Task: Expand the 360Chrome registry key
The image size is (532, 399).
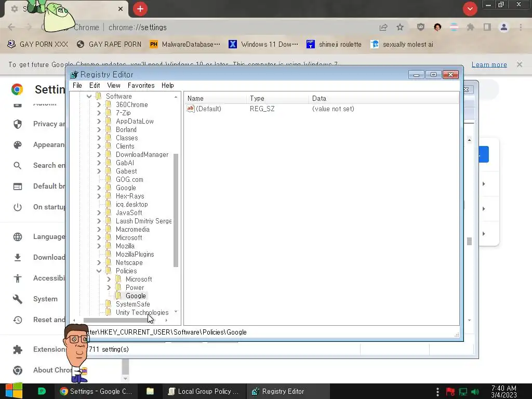Action: tap(99, 104)
